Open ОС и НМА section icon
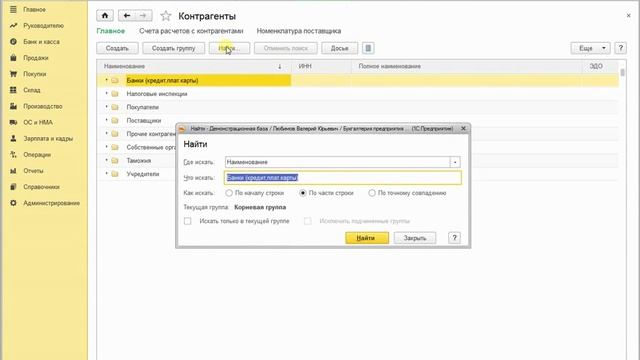The width and height of the screenshot is (640, 360). (13, 122)
